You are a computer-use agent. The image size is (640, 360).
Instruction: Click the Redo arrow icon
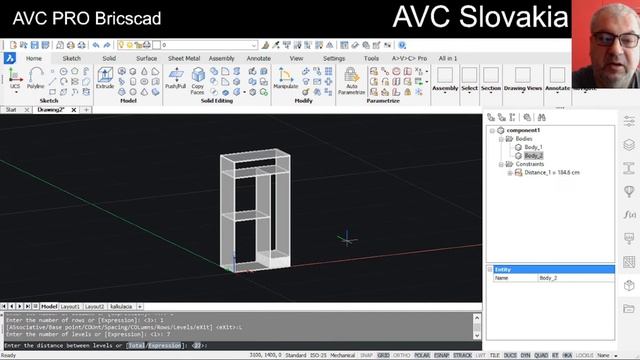[x=107, y=45]
